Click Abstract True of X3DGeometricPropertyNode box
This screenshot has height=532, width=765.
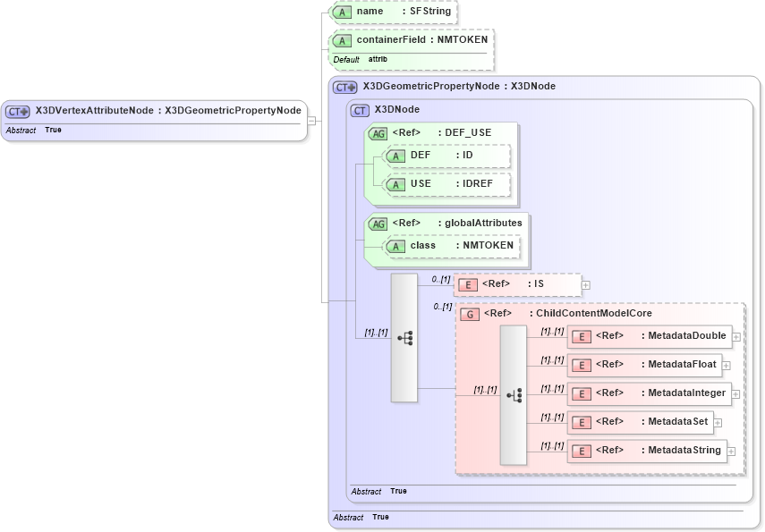(361, 518)
